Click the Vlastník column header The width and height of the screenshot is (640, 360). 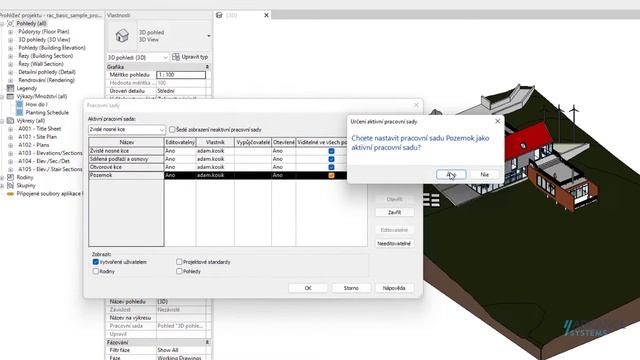(215, 142)
